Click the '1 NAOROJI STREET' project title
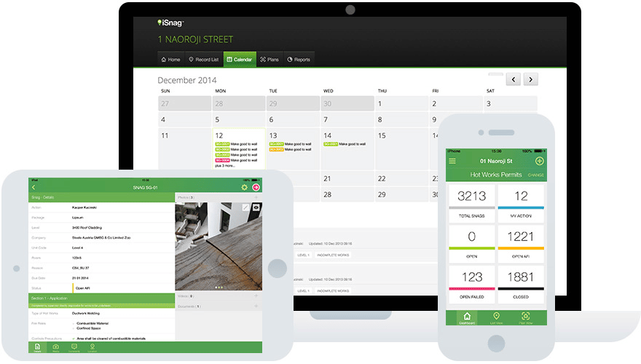 pos(195,39)
